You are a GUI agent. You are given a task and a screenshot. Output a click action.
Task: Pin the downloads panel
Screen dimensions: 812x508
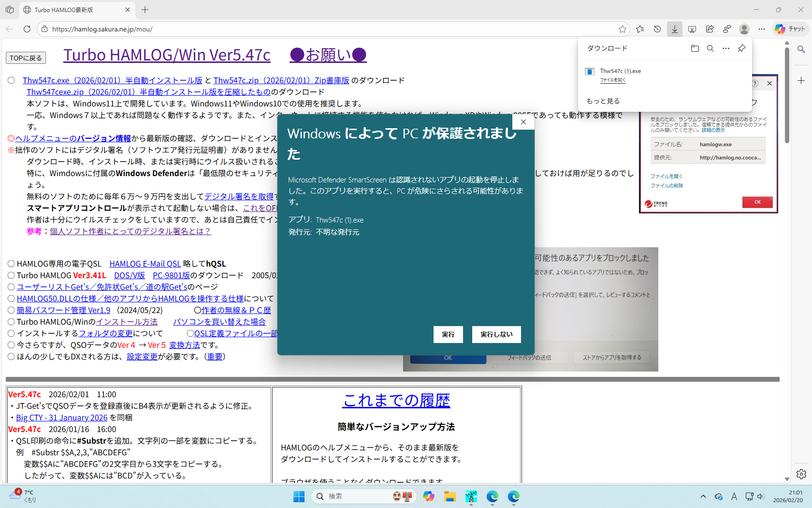point(741,48)
